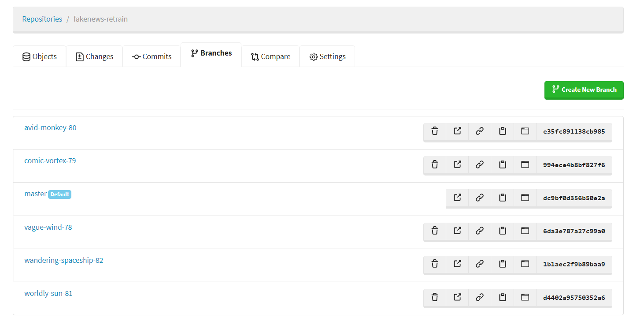Screen dimensions: 644x325
Task: Click commit hash dc9bf0d356b50e2a
Action: [x=574, y=198]
